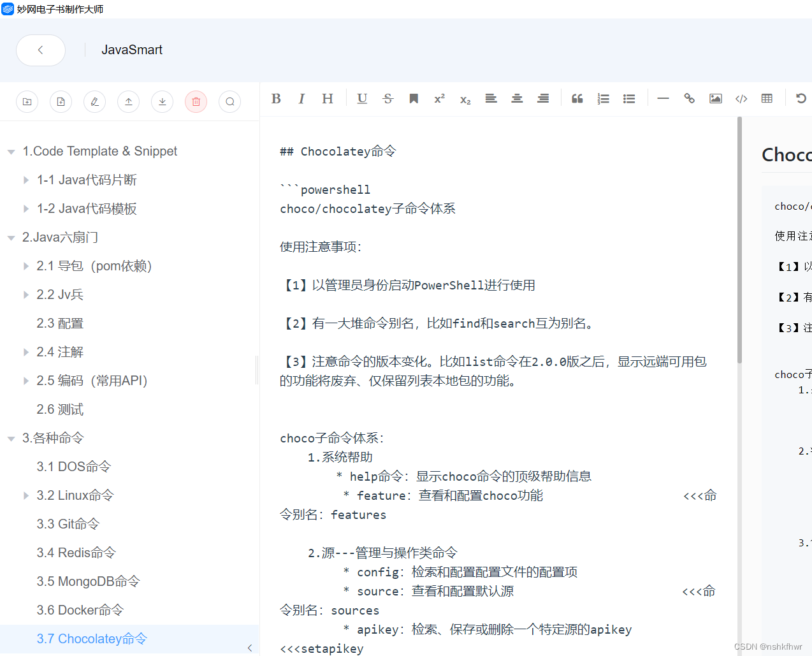The width and height of the screenshot is (812, 656).
Task: Open the 3.1 DOS命令 chapter
Action: (x=73, y=467)
